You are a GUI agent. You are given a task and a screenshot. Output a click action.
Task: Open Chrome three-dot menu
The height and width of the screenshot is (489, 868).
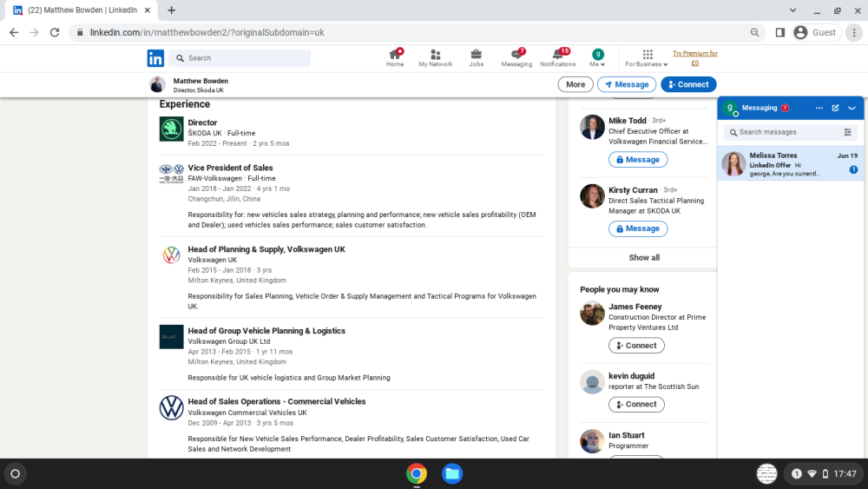click(x=854, y=33)
